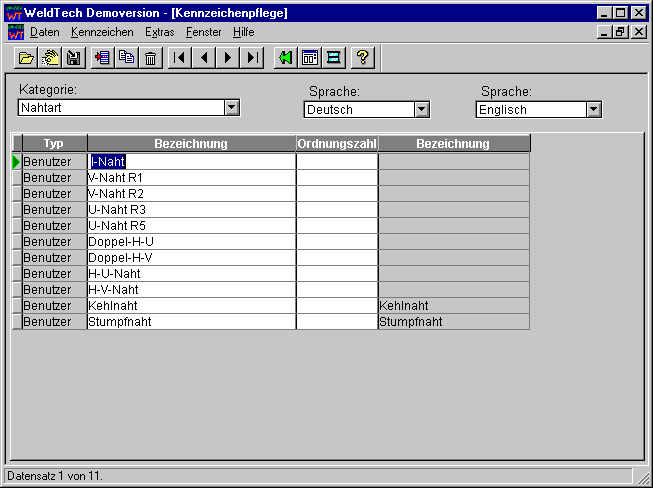This screenshot has height=488, width=653.
Task: Jump to the last record
Action: coord(253,58)
